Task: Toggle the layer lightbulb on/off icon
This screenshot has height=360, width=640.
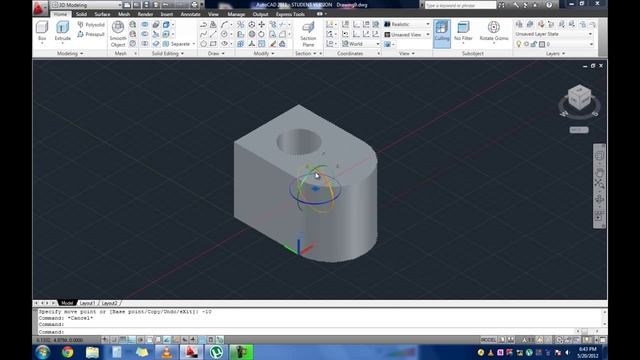Action: tap(519, 44)
